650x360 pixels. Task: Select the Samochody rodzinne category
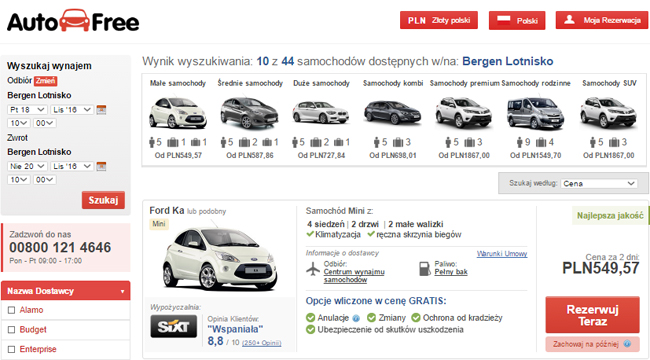(x=536, y=119)
